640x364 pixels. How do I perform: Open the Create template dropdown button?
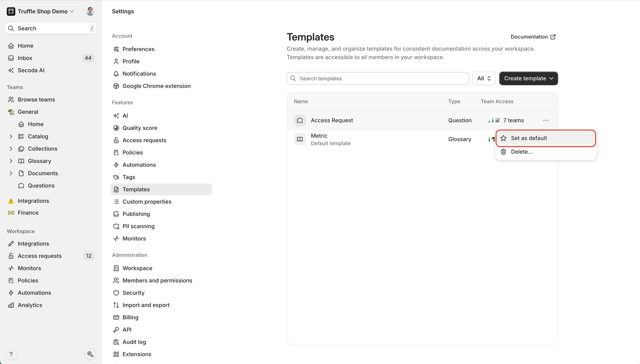coord(528,78)
